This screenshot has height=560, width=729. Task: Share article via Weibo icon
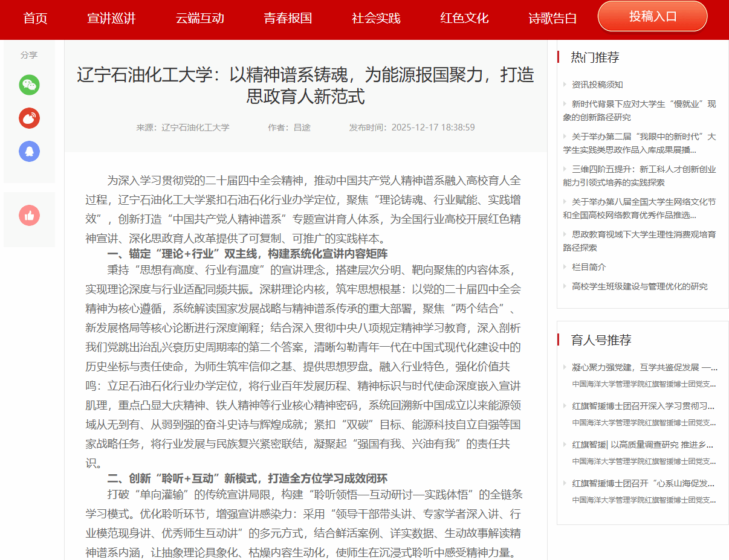(29, 118)
